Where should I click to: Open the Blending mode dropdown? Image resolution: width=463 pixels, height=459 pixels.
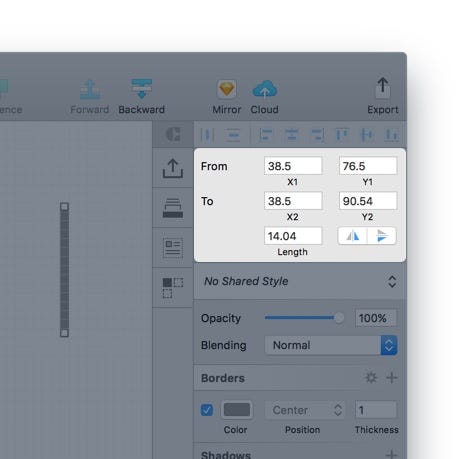(331, 345)
